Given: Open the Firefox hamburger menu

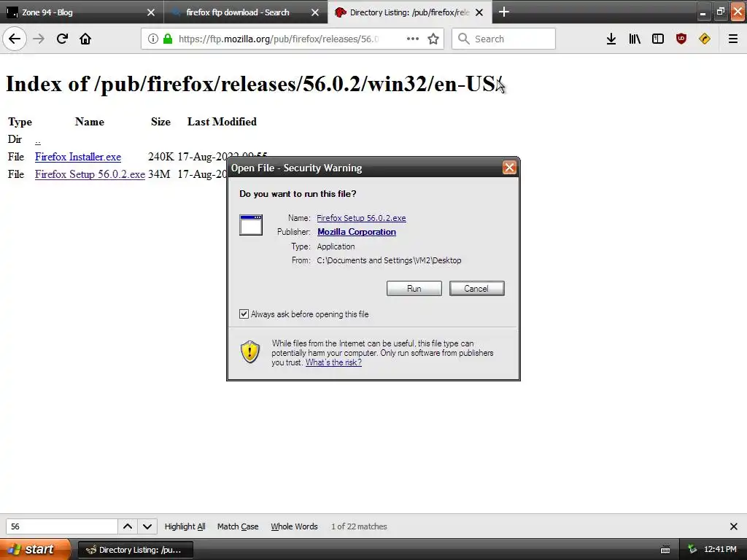Looking at the screenshot, I should [x=733, y=39].
